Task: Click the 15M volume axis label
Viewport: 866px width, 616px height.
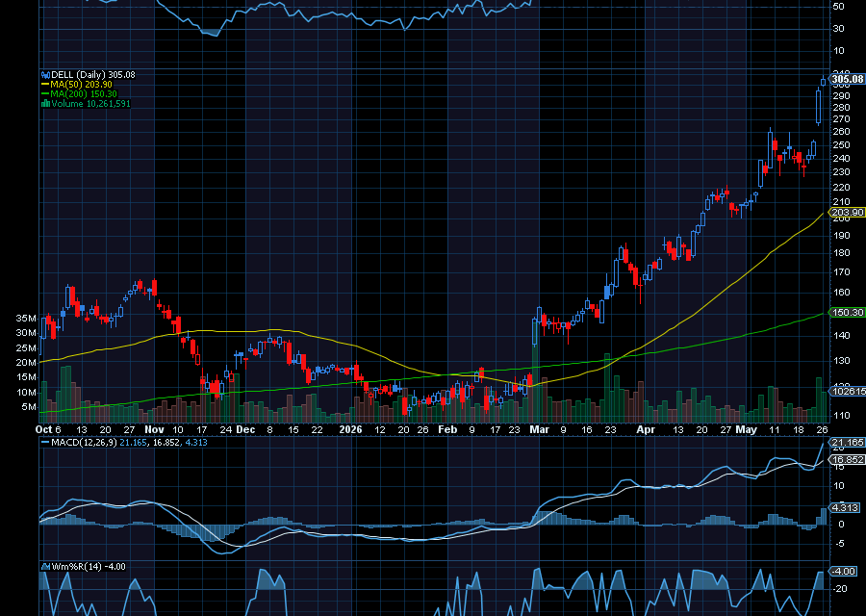Action: click(27, 377)
